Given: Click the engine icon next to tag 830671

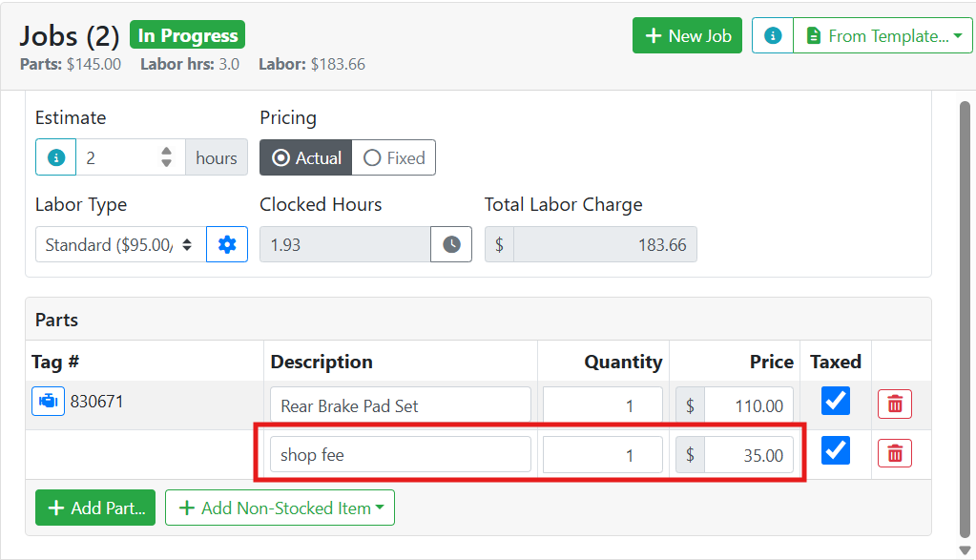Looking at the screenshot, I should 48,402.
